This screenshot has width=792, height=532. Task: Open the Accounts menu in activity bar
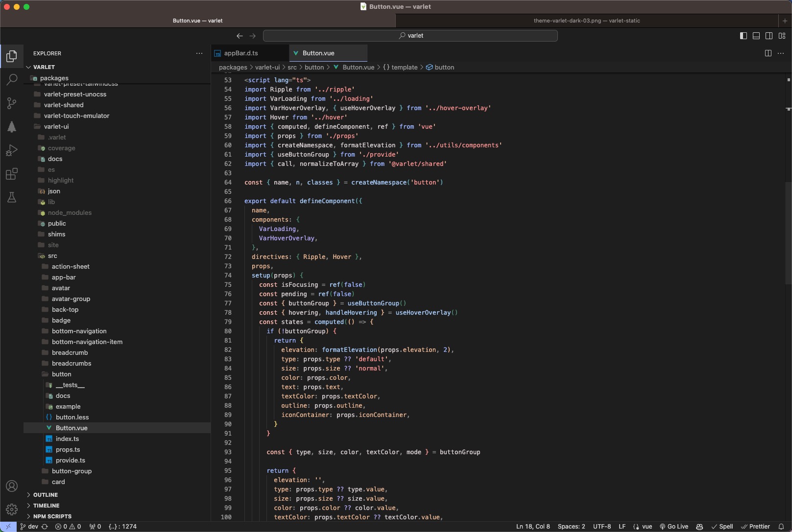pyautogui.click(x=12, y=486)
